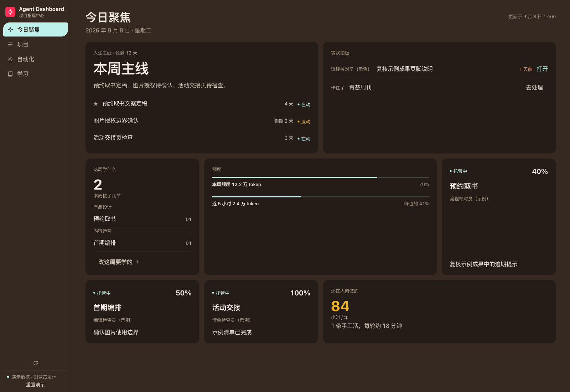Click the 改这周要学的 link
570x392 pixels.
pyautogui.click(x=119, y=262)
